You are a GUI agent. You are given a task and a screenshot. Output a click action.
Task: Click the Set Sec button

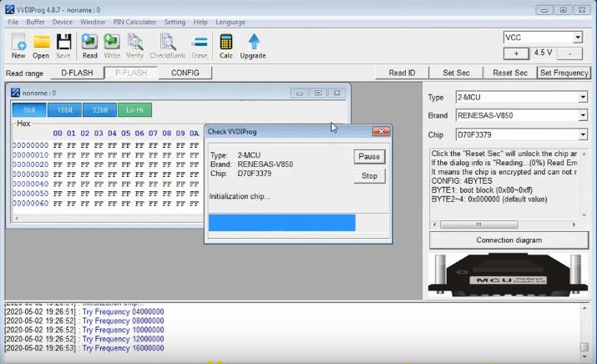click(x=456, y=73)
